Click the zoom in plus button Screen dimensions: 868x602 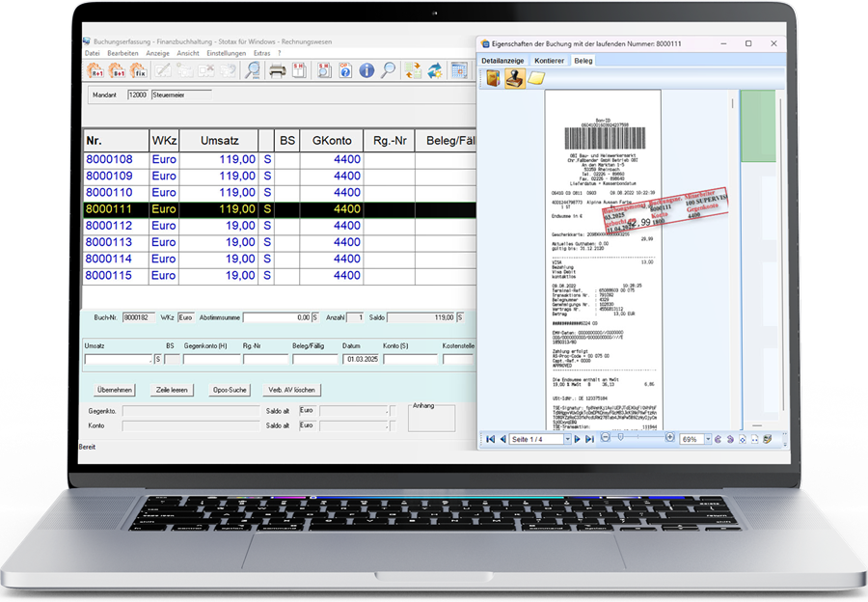[670, 438]
